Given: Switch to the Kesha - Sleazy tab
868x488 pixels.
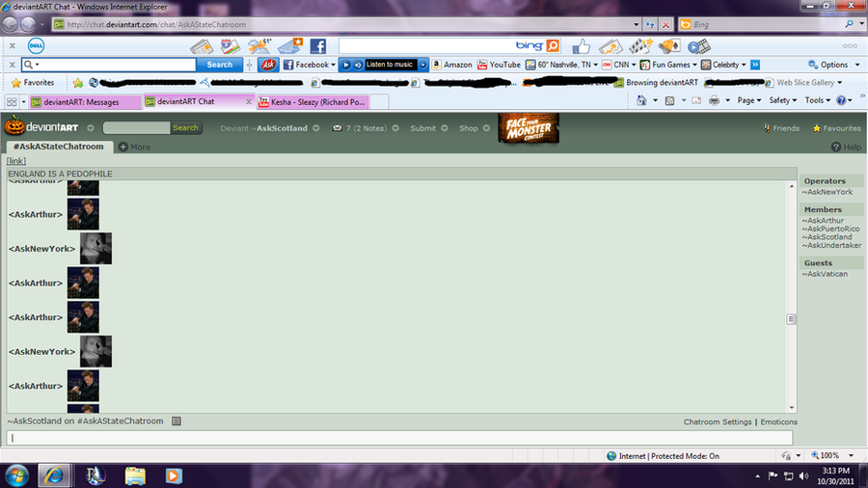Looking at the screenshot, I should click(312, 102).
